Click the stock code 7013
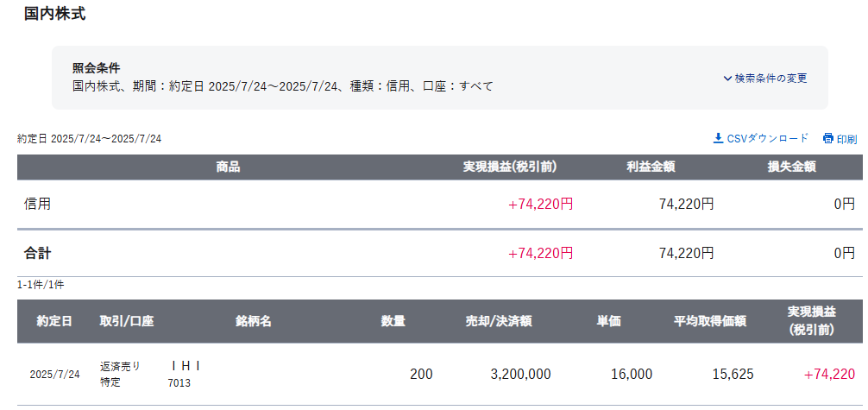Viewport: 868px width, 410px height. point(179,383)
